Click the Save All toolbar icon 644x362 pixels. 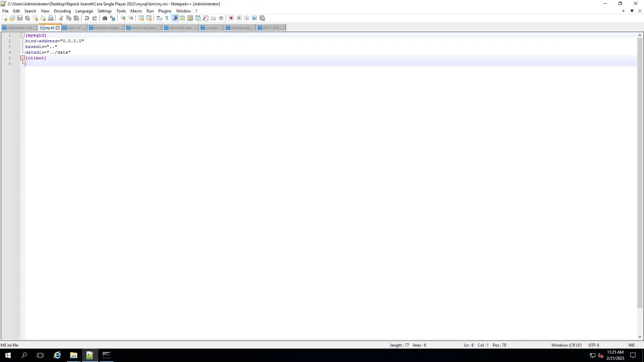click(28, 18)
